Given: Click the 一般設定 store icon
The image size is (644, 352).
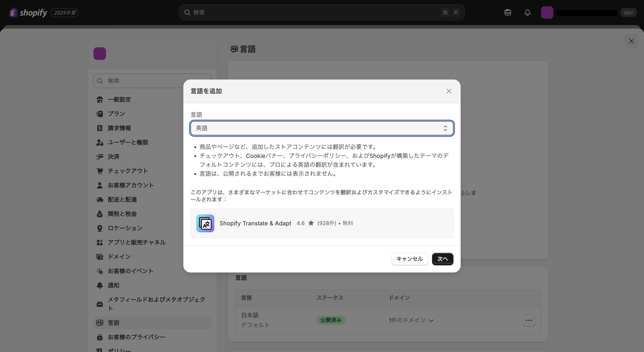Looking at the screenshot, I should point(100,99).
